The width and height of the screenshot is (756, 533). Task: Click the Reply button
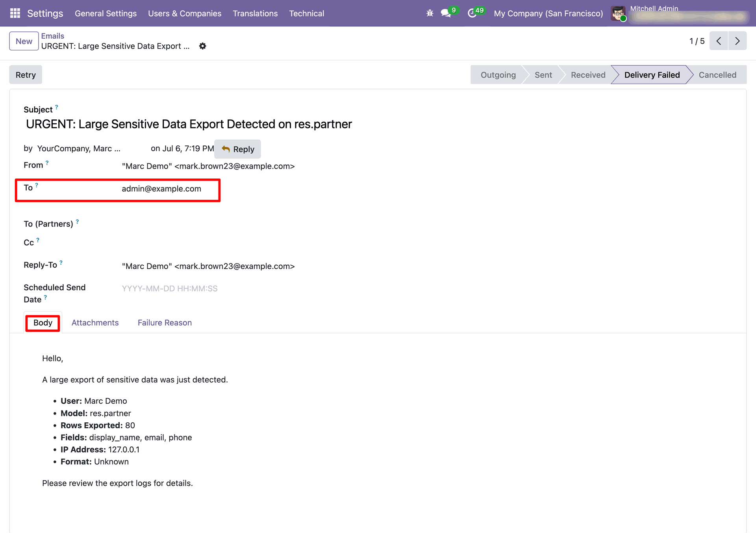tap(237, 149)
